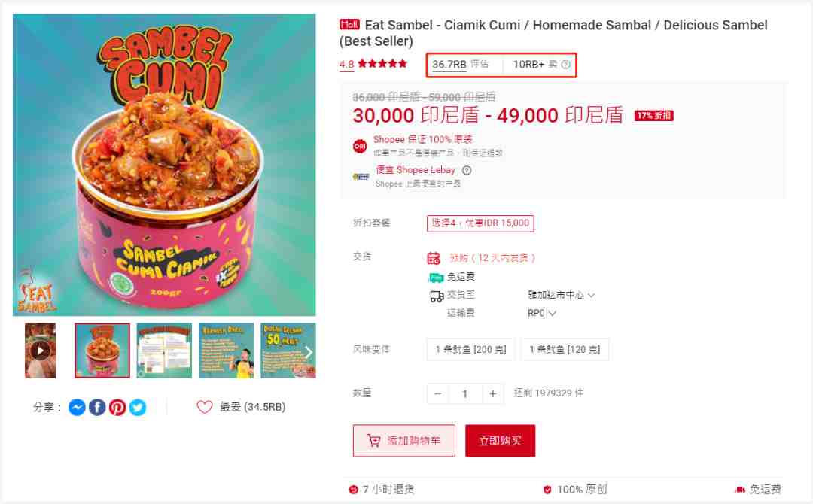Share via the Messenger icon

click(77, 408)
